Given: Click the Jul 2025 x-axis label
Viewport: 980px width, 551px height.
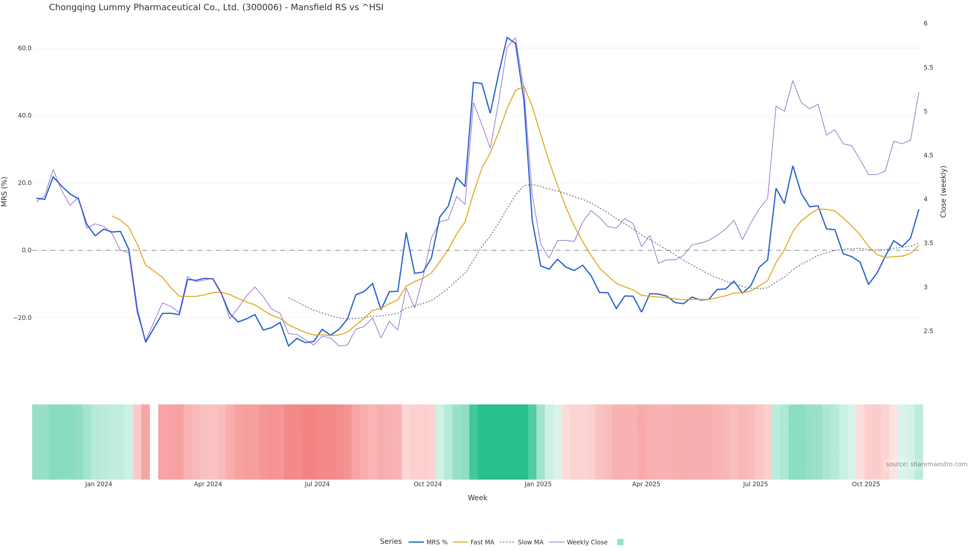Looking at the screenshot, I should pyautogui.click(x=755, y=484).
